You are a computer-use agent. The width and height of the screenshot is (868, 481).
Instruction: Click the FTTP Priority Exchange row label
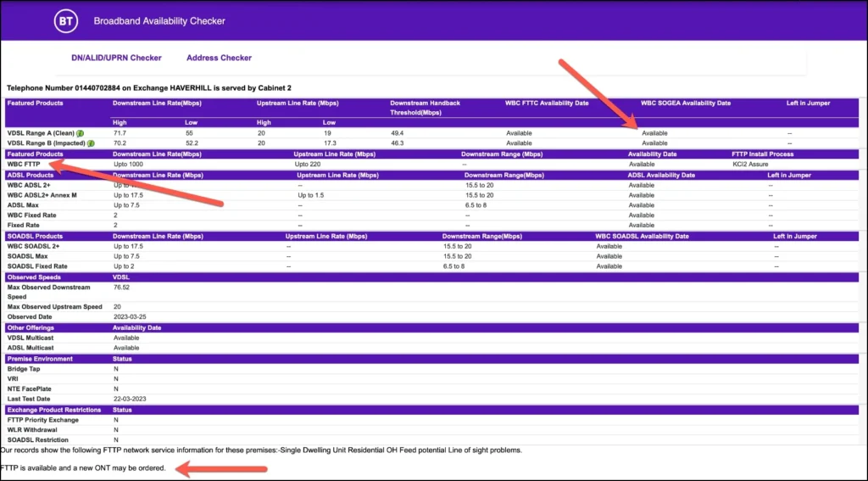point(43,420)
